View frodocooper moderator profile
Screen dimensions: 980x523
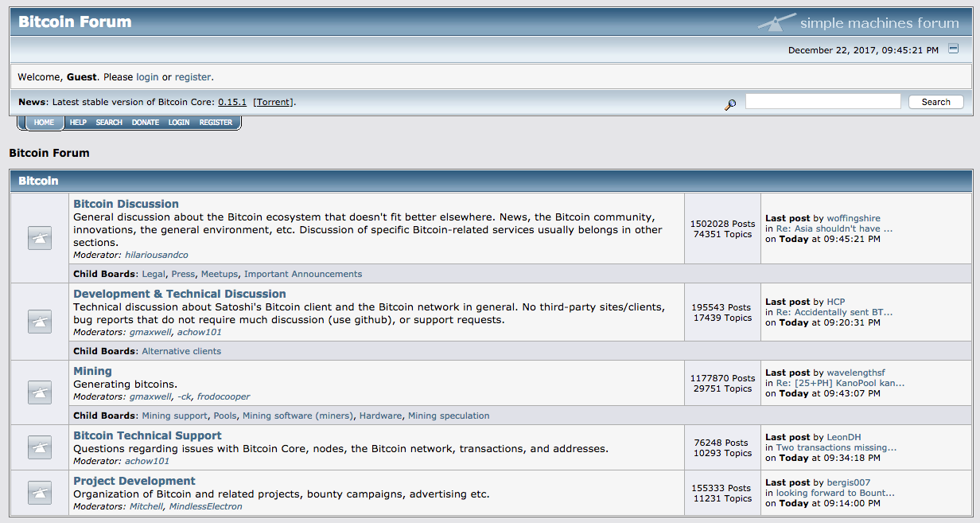tap(224, 396)
